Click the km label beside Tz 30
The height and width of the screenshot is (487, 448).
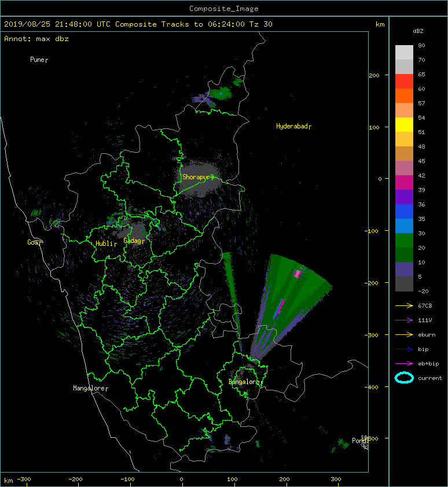coord(380,24)
